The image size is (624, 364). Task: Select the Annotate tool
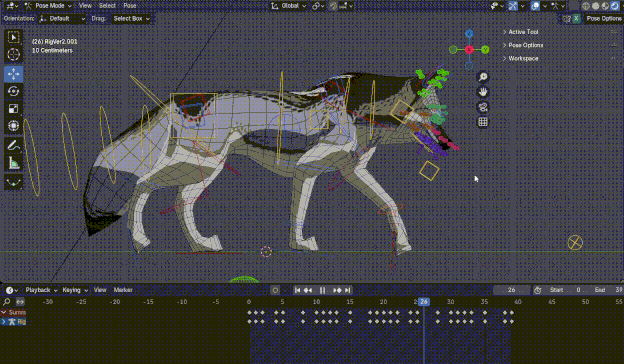tap(14, 146)
